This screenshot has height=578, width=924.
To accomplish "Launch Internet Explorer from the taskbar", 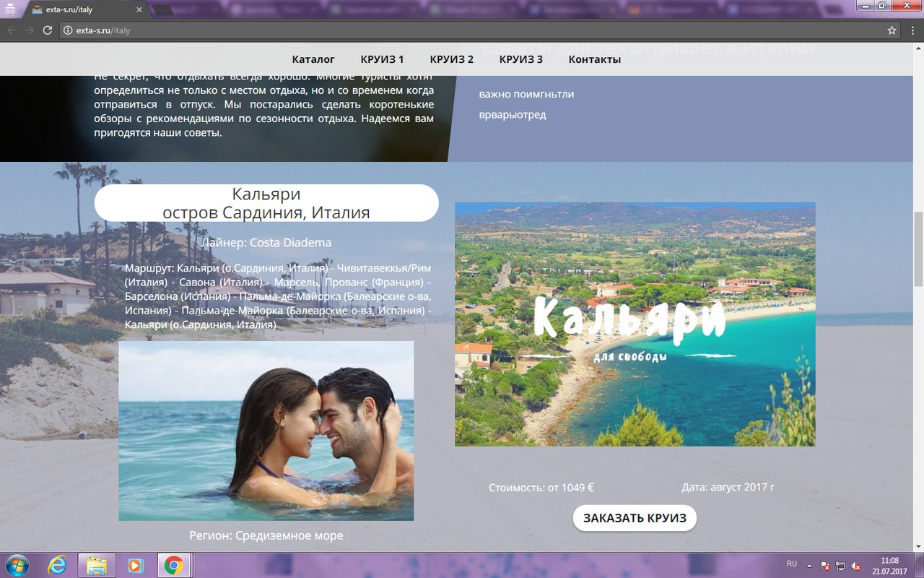I will point(58,565).
